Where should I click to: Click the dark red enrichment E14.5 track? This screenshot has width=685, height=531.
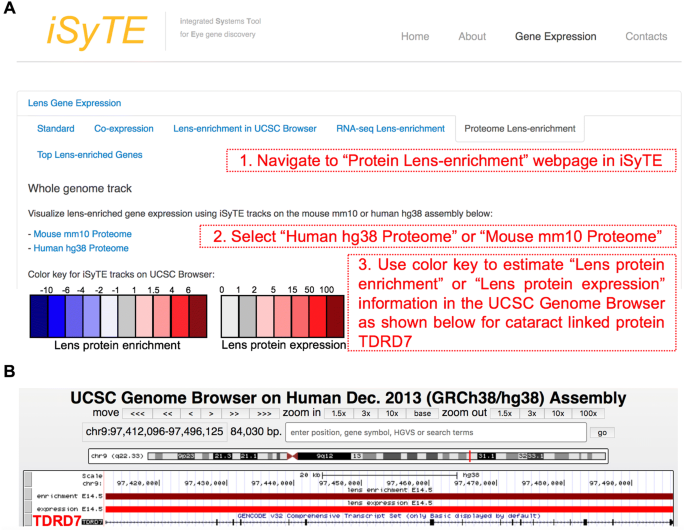click(x=389, y=496)
